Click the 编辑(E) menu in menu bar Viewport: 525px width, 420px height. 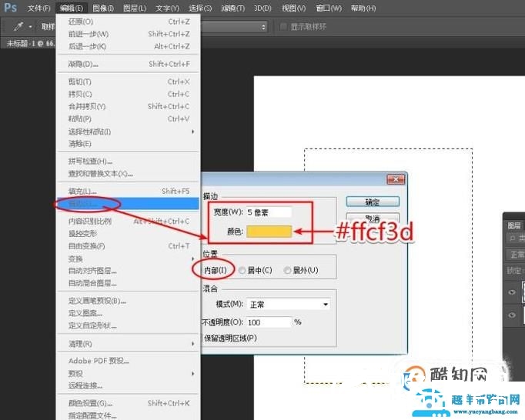click(72, 8)
